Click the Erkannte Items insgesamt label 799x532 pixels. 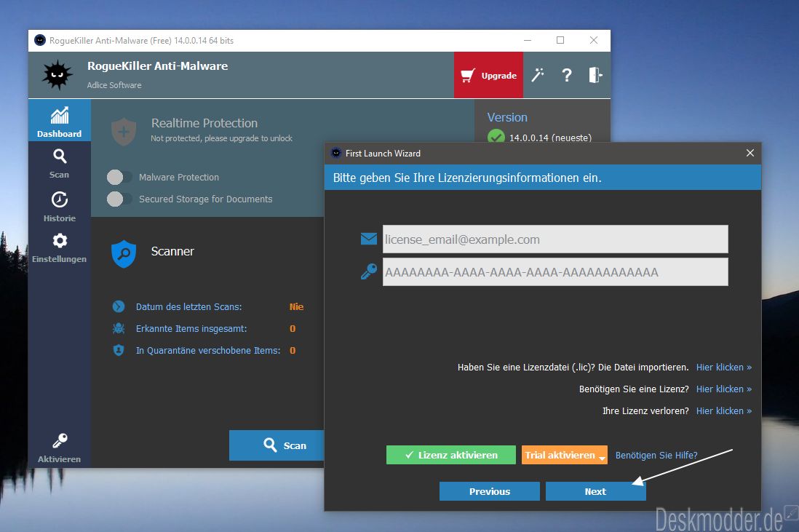pyautogui.click(x=191, y=328)
